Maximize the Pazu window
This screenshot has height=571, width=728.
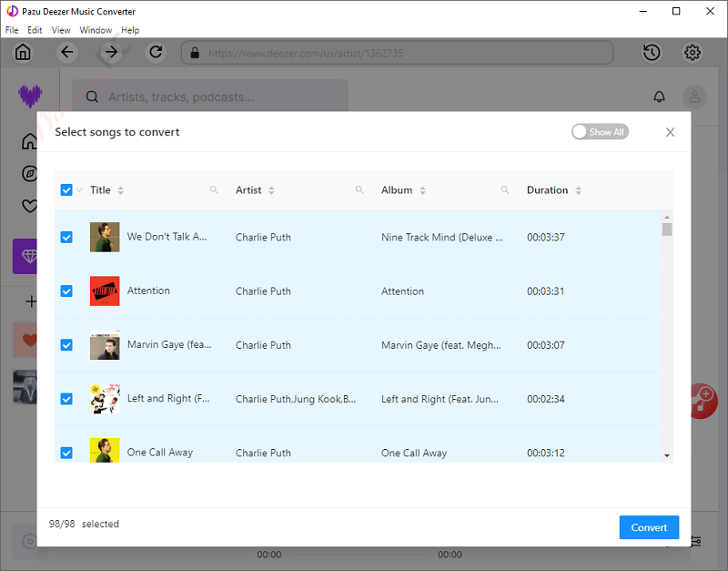[676, 11]
